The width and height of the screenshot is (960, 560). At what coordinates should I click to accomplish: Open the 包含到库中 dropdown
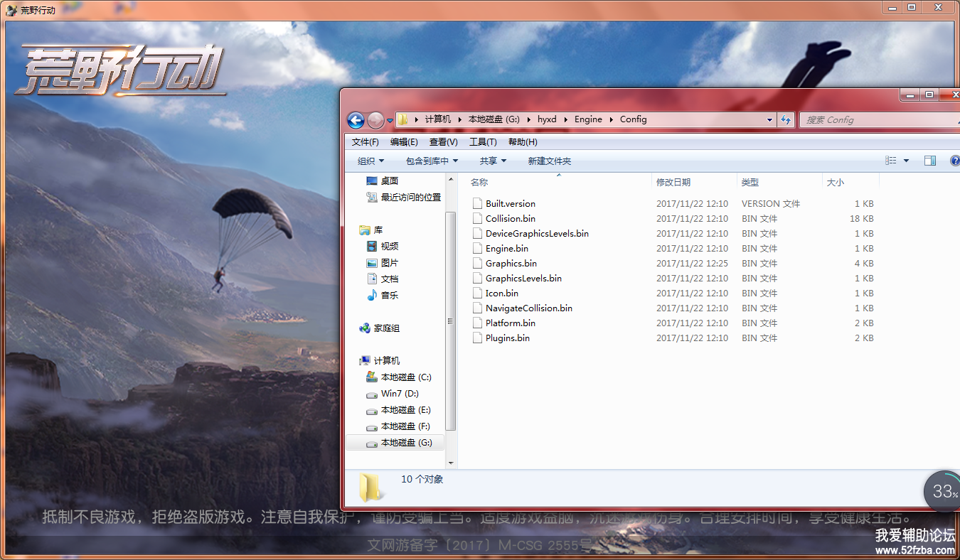tap(432, 161)
